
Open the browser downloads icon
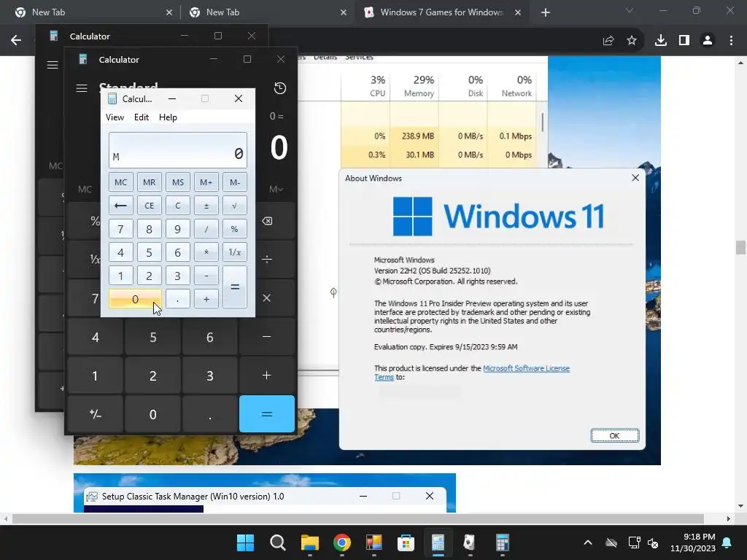[x=661, y=41]
